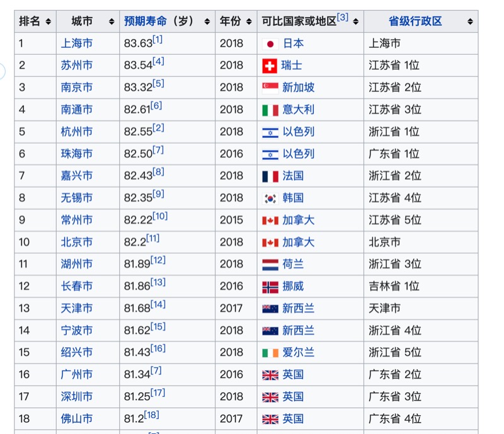Open footnote [3] in comparable countries header
Image resolution: width=504 pixels, height=434 pixels.
343,17
